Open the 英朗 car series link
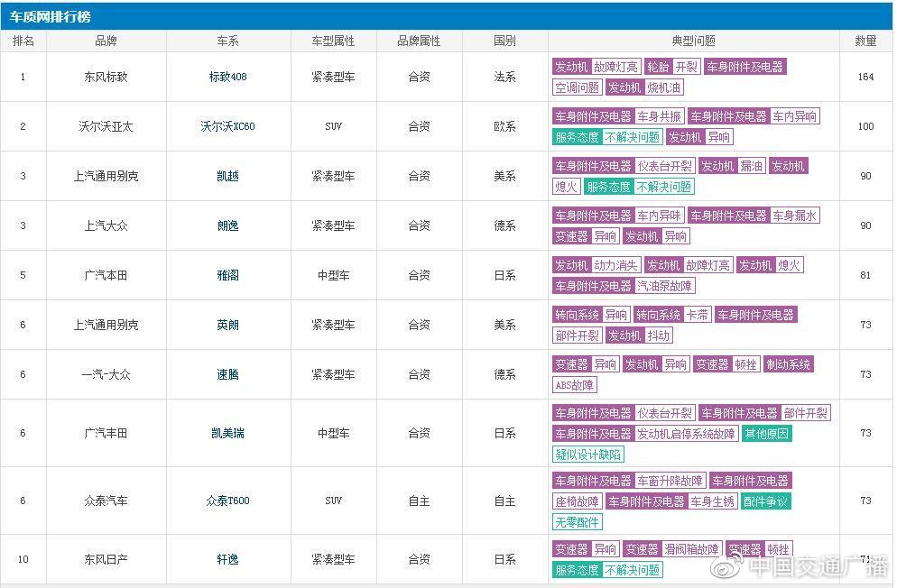 click(227, 326)
